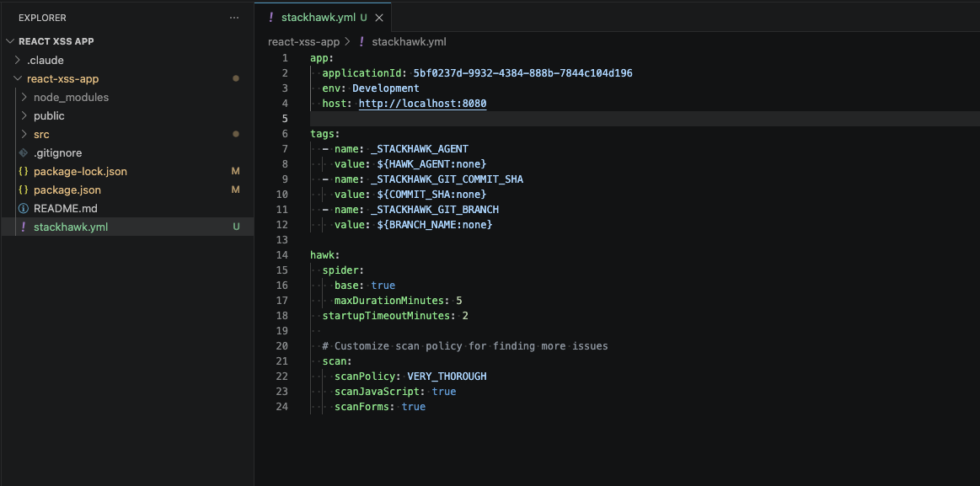The width and height of the screenshot is (980, 486).
Task: Click the .gitignore diamond file icon
Action: point(23,153)
